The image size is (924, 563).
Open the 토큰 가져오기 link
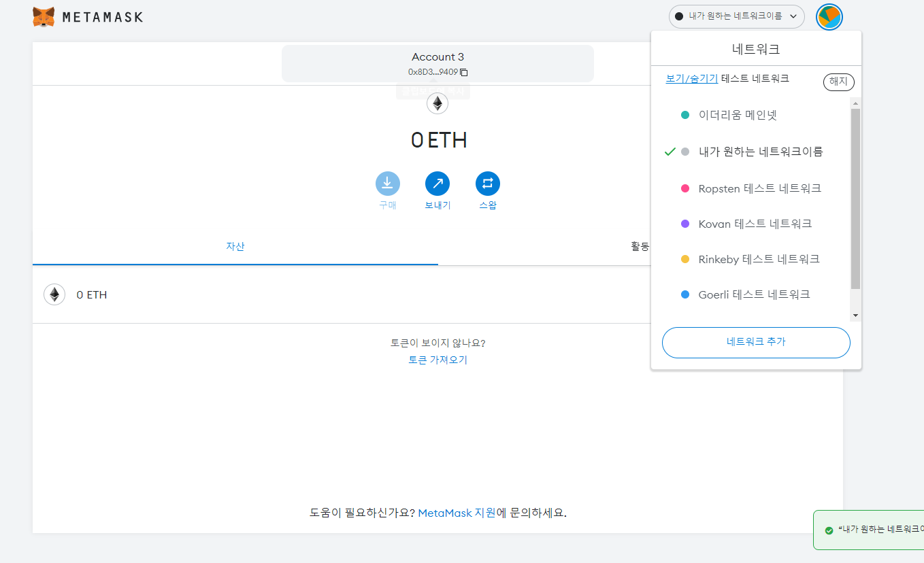click(438, 359)
